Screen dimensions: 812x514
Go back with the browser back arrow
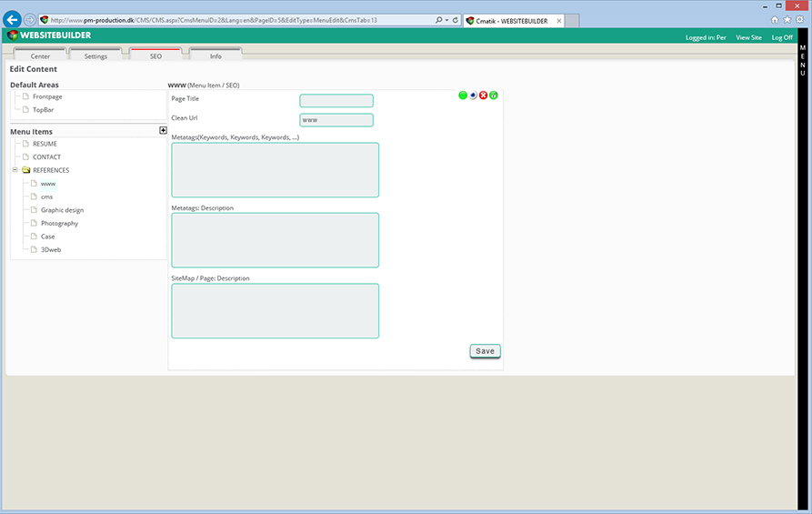coord(13,19)
